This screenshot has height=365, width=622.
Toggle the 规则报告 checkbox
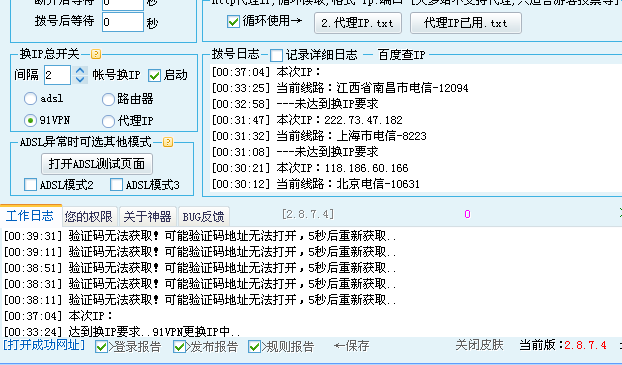254,347
